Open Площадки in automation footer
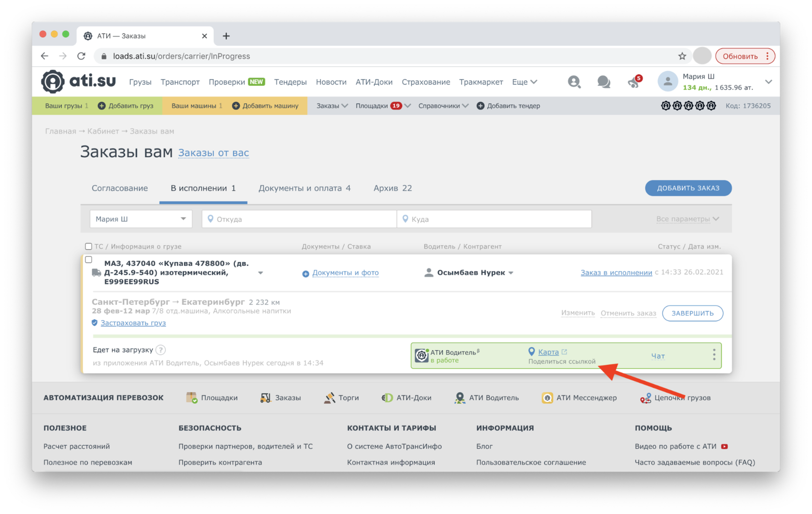Viewport: 812px width, 514px height. coord(212,398)
